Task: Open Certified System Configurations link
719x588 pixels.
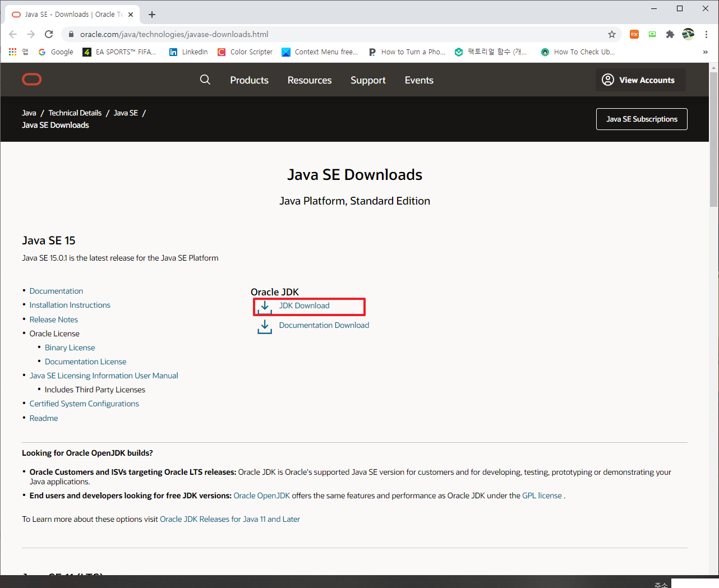Action: click(x=84, y=404)
